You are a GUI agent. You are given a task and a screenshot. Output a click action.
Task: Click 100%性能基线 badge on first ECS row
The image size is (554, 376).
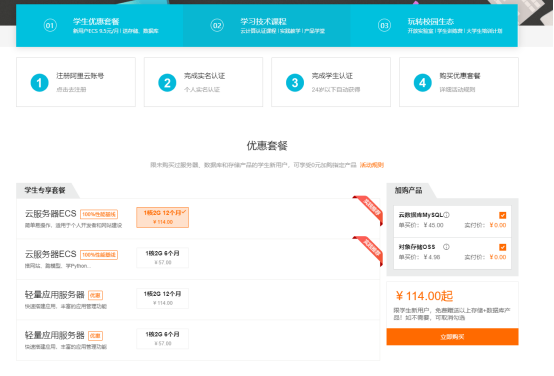(99, 214)
